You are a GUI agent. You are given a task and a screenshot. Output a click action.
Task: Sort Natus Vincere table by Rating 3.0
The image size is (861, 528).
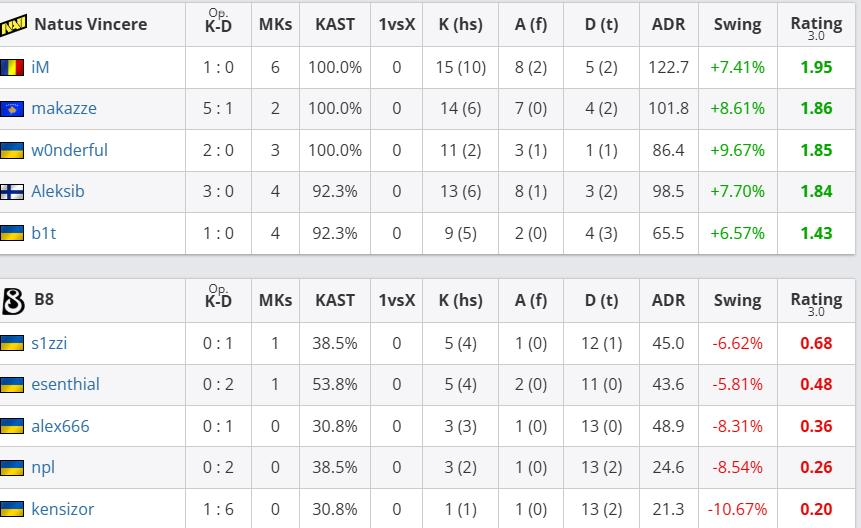pyautogui.click(x=816, y=27)
